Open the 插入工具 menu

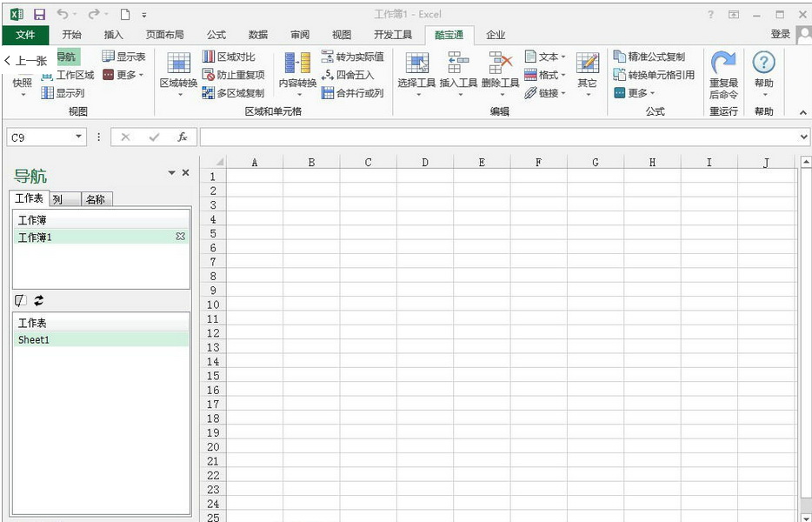pos(458,75)
